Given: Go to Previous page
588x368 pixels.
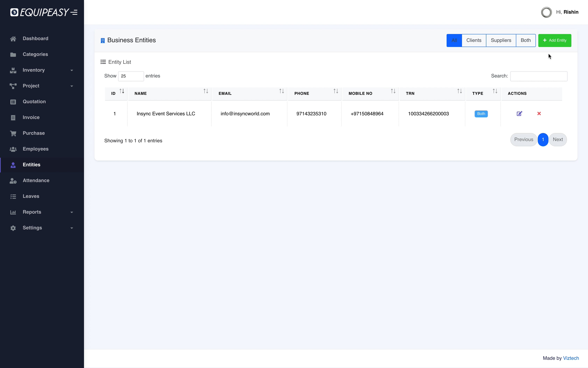Looking at the screenshot, I should pyautogui.click(x=524, y=139).
